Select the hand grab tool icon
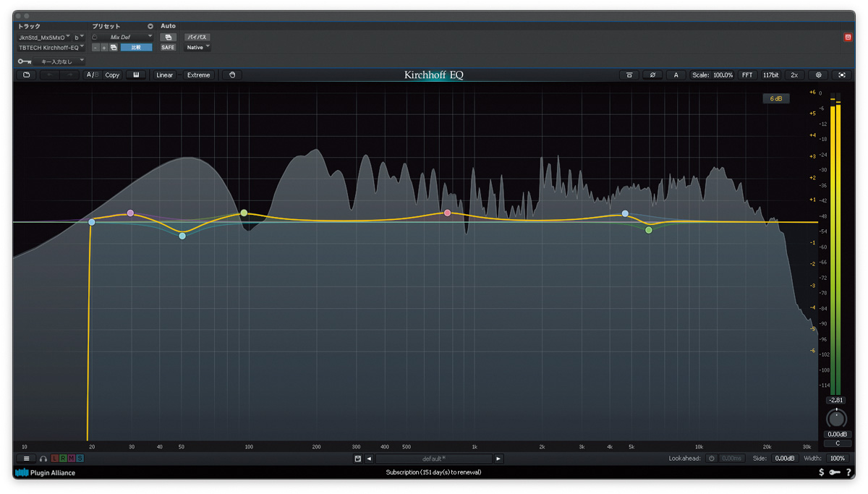The height and width of the screenshot is (494, 868). 232,74
